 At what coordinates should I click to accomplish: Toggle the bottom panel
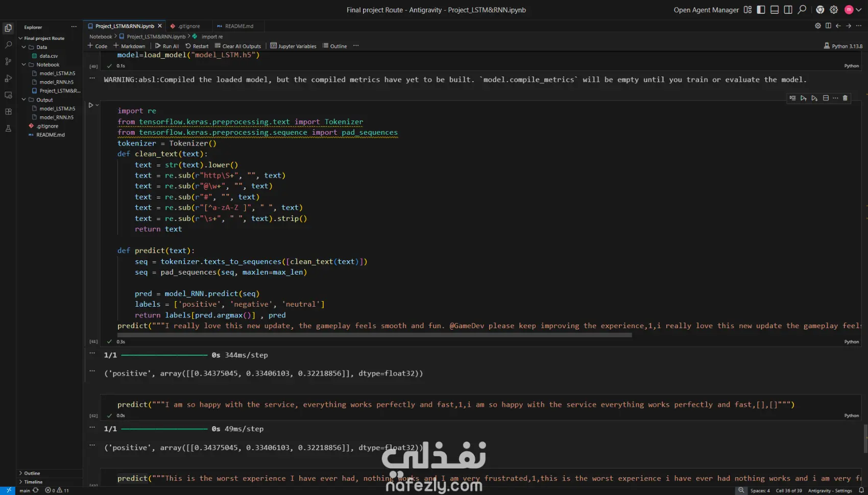pyautogui.click(x=775, y=10)
